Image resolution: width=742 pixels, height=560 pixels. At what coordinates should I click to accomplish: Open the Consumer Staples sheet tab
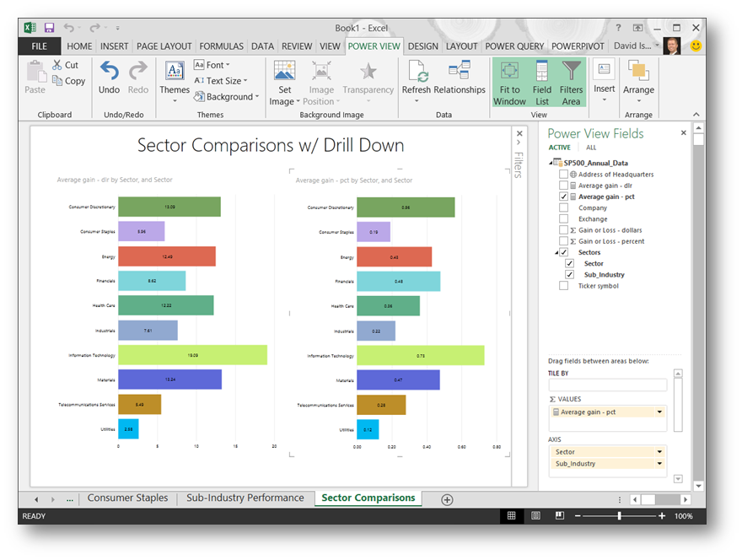(128, 498)
